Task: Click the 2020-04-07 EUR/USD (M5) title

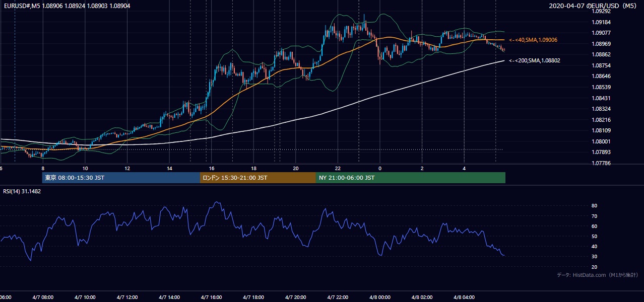Action: pos(594,6)
